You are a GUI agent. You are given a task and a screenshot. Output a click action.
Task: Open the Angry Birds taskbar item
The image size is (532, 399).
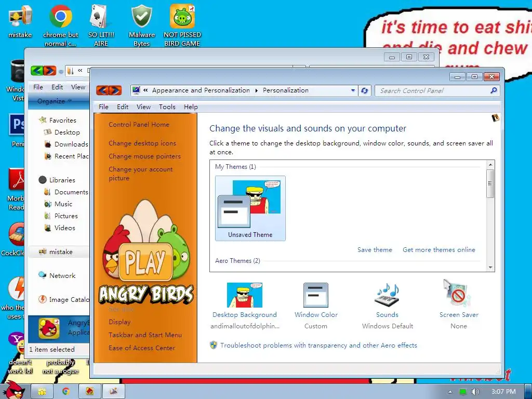[90, 391]
